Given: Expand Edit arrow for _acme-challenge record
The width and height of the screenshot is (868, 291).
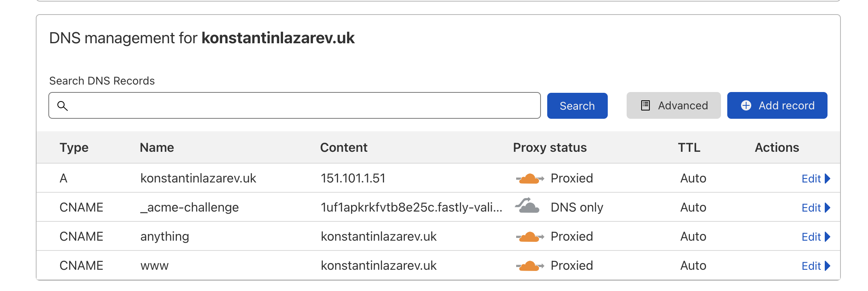Looking at the screenshot, I should click(x=828, y=208).
